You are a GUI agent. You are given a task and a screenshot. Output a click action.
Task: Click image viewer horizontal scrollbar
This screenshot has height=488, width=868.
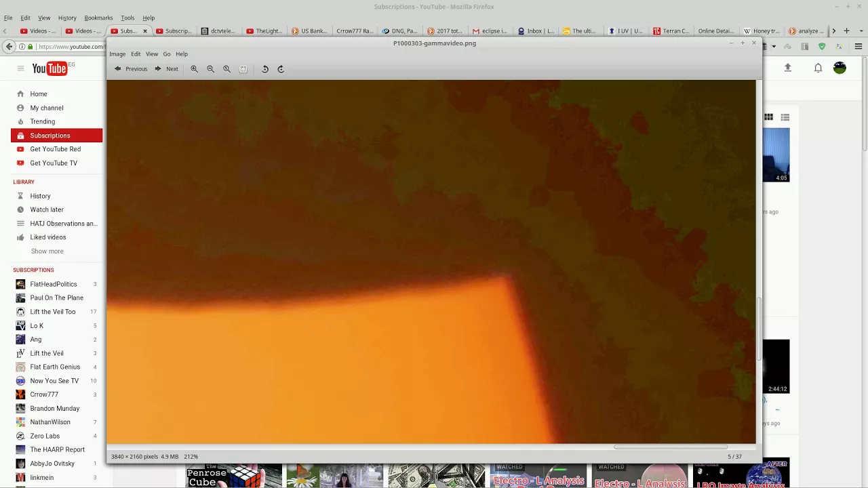671,447
